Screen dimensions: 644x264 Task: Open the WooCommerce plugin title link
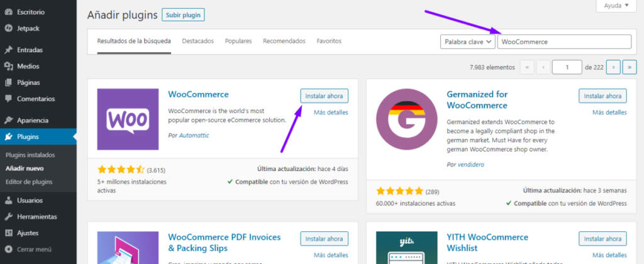(198, 94)
